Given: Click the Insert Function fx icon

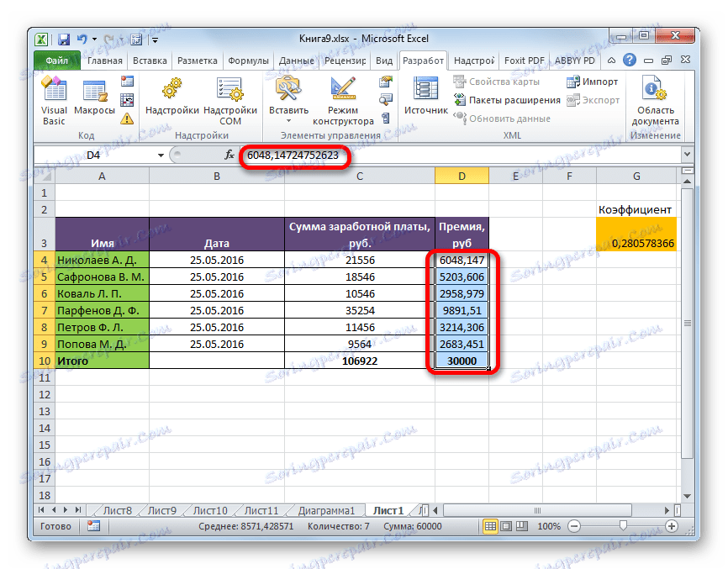Looking at the screenshot, I should pyautogui.click(x=229, y=155).
